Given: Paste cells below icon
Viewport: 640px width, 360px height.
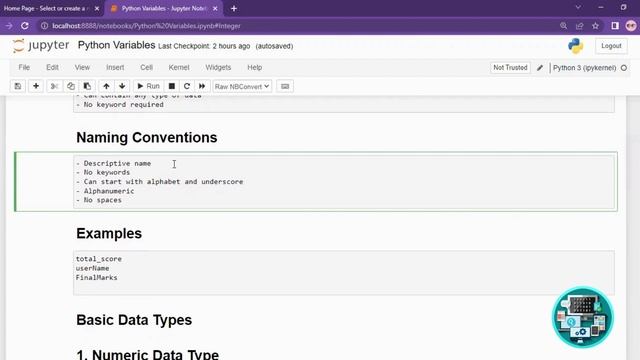Looking at the screenshot, I should click(x=87, y=86).
